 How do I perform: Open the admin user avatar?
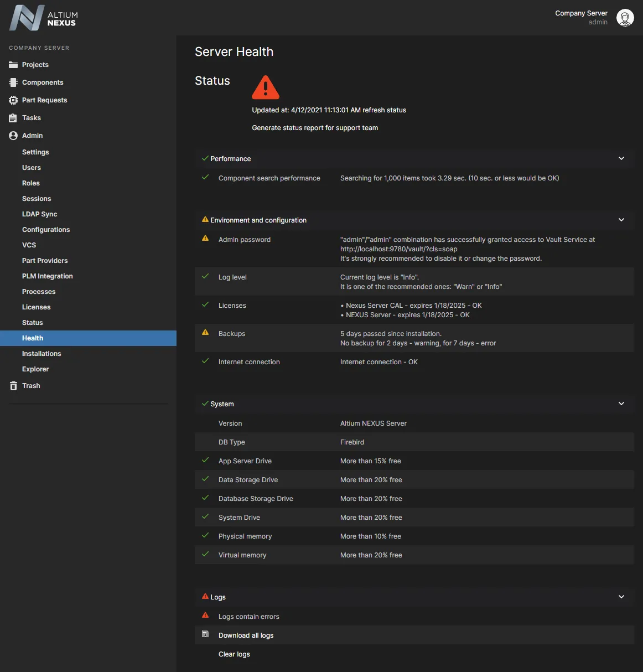625,18
